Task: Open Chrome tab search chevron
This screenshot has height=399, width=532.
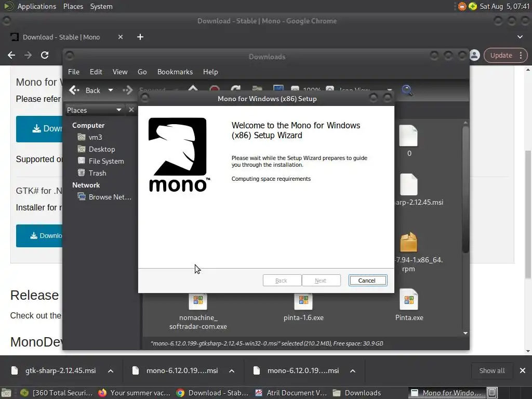Action: pos(520,37)
